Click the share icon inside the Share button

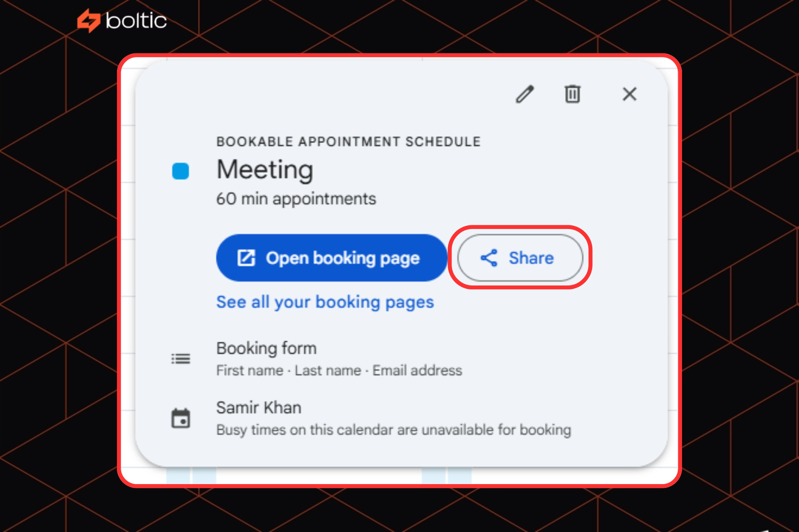click(489, 258)
